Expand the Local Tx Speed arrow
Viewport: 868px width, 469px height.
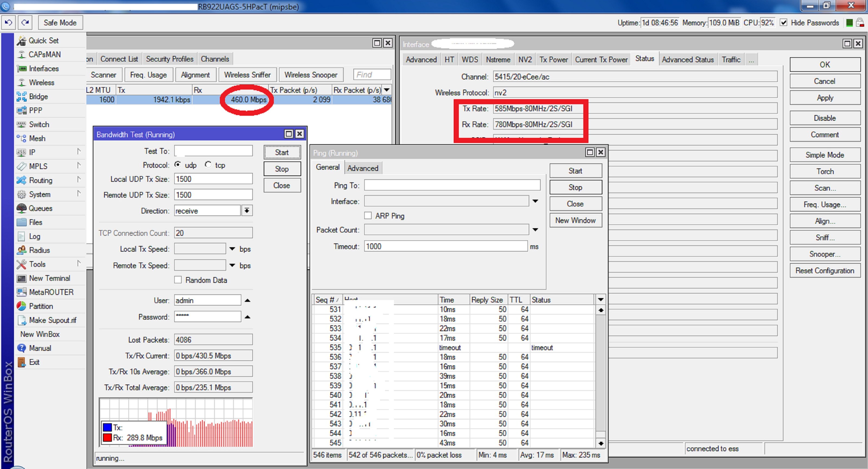232,249
